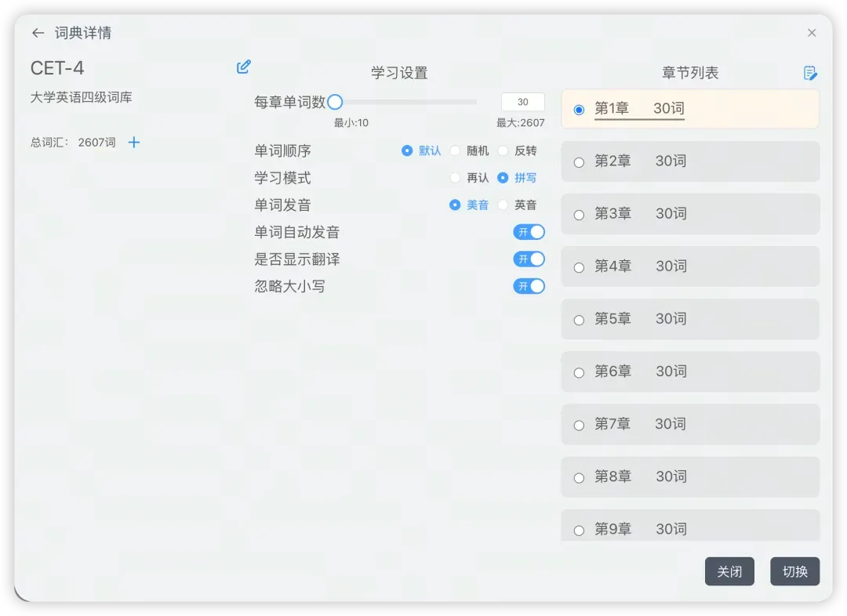The height and width of the screenshot is (616, 847).
Task: Select chapter 第4章 in list
Action: (x=690, y=266)
